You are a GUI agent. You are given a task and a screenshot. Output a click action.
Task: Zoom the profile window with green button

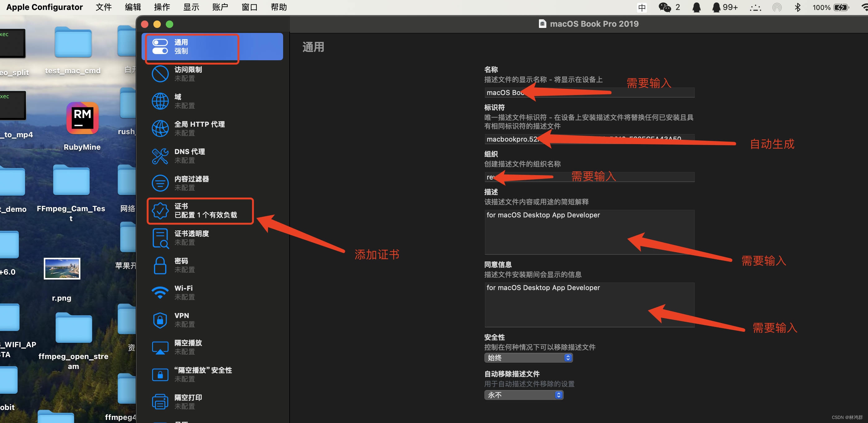pyautogui.click(x=170, y=24)
